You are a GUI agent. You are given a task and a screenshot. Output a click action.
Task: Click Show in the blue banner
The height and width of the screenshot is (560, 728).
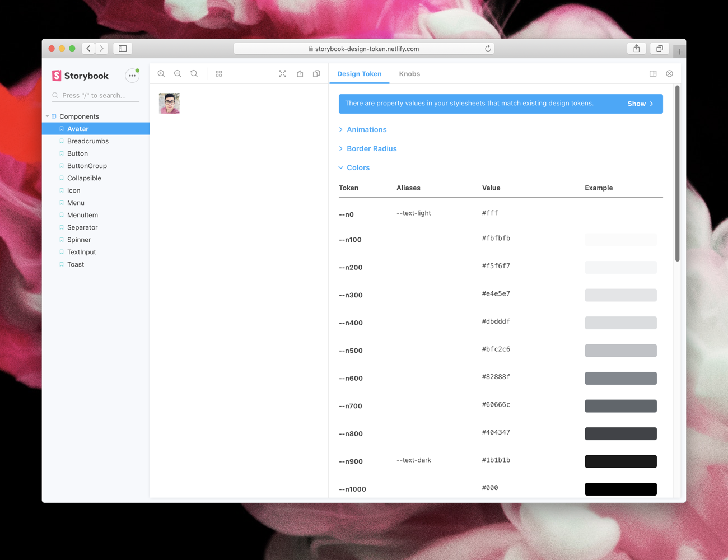coord(641,104)
